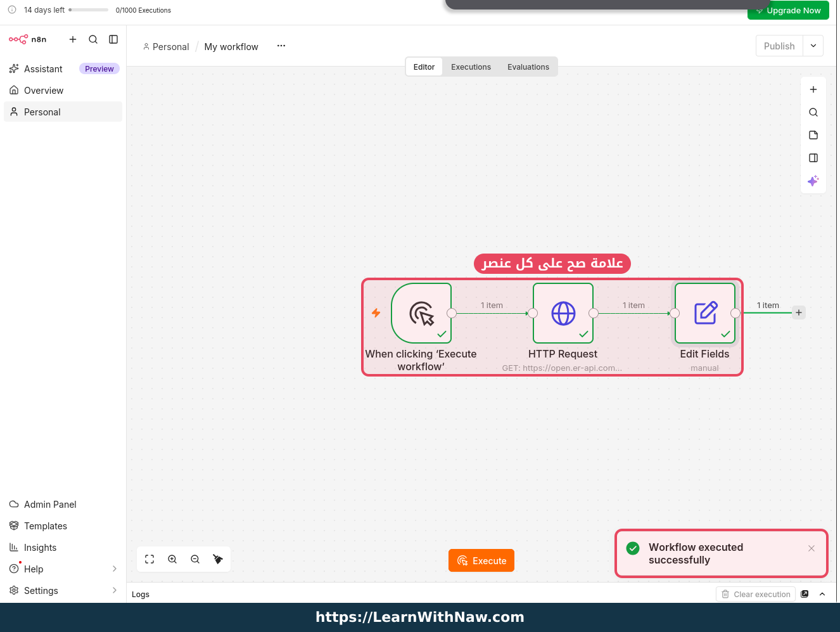Open the Publish dropdown arrow
Image resolution: width=840 pixels, height=632 pixels.
coord(813,46)
